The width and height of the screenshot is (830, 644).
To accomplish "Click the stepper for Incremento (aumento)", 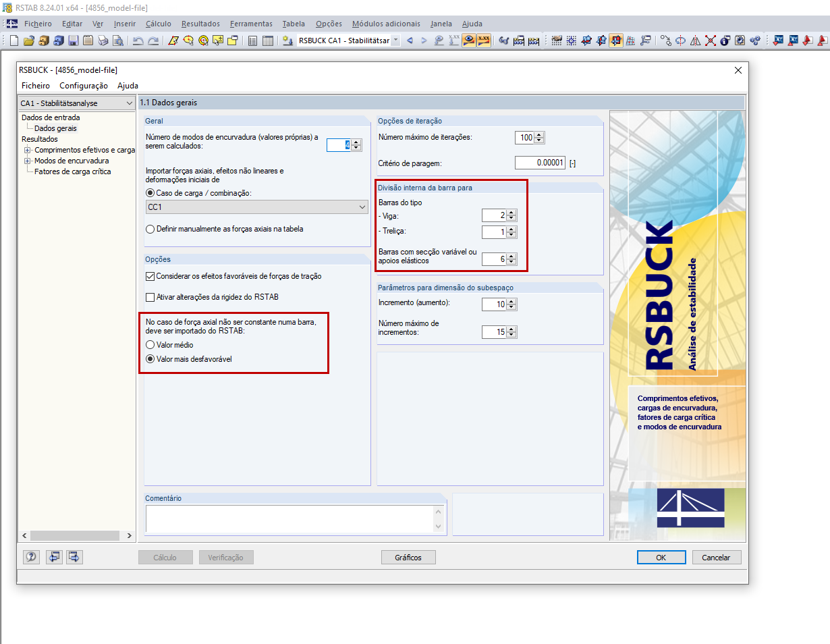I will coord(511,304).
